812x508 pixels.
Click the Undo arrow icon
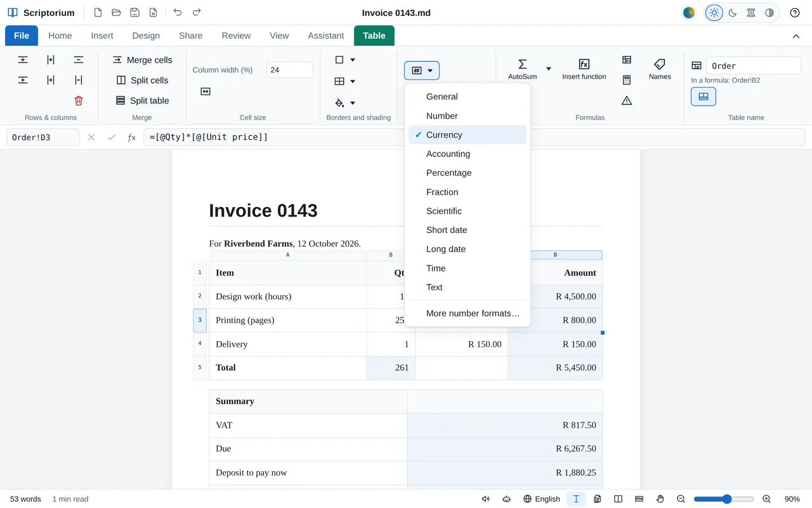coord(178,13)
